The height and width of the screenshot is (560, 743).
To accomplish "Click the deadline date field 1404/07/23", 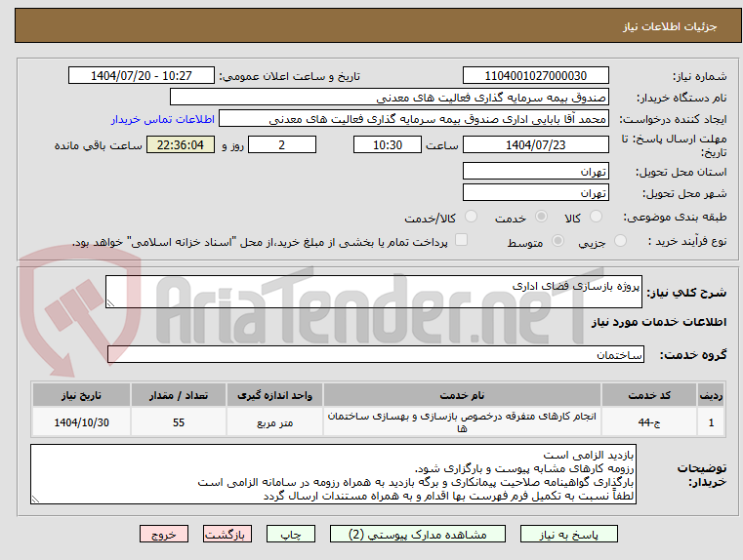I will [x=535, y=144].
